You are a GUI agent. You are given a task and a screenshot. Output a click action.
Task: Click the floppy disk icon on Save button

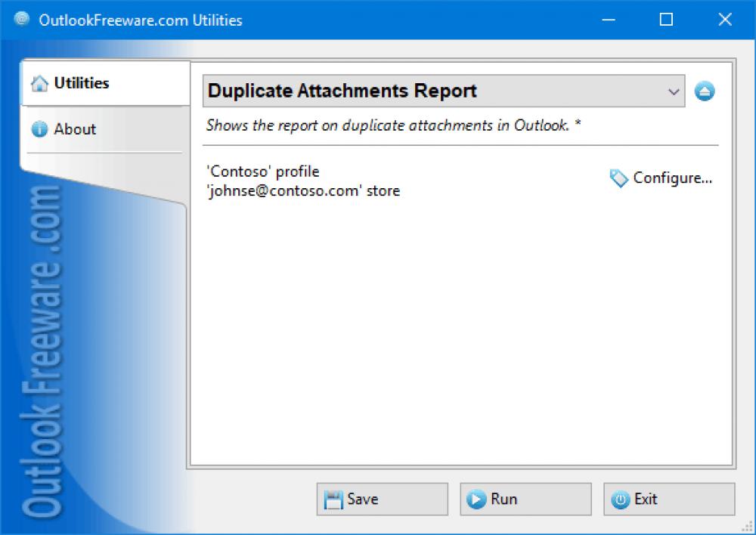pyautogui.click(x=334, y=499)
